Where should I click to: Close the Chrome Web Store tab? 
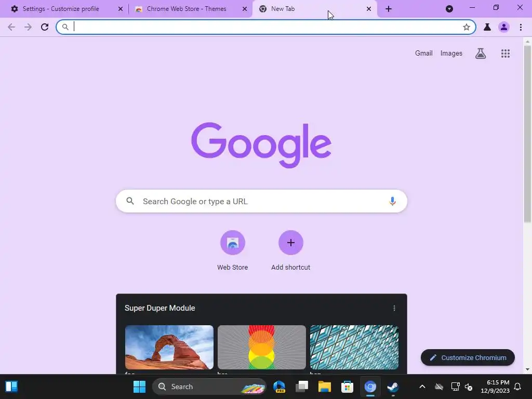[245, 9]
